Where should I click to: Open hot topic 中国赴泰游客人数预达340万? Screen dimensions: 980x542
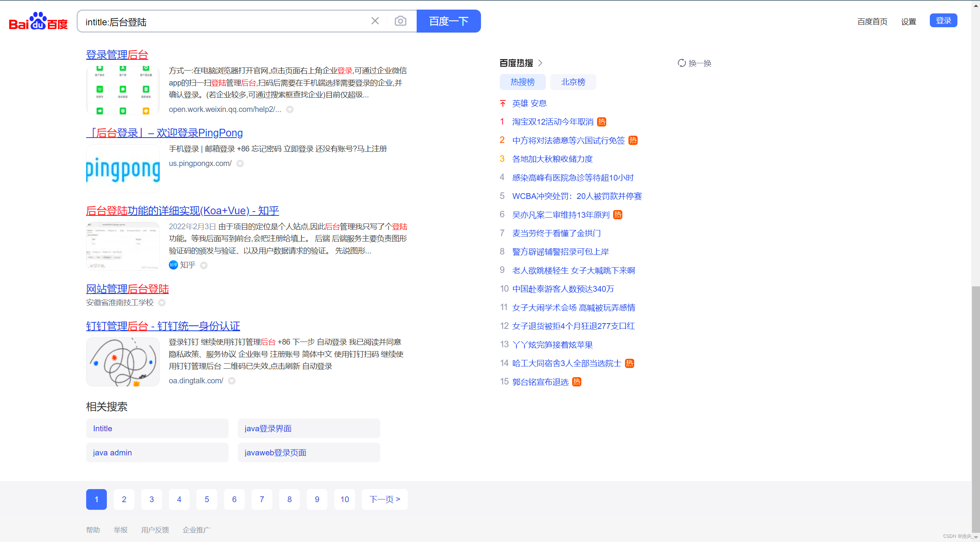point(563,289)
